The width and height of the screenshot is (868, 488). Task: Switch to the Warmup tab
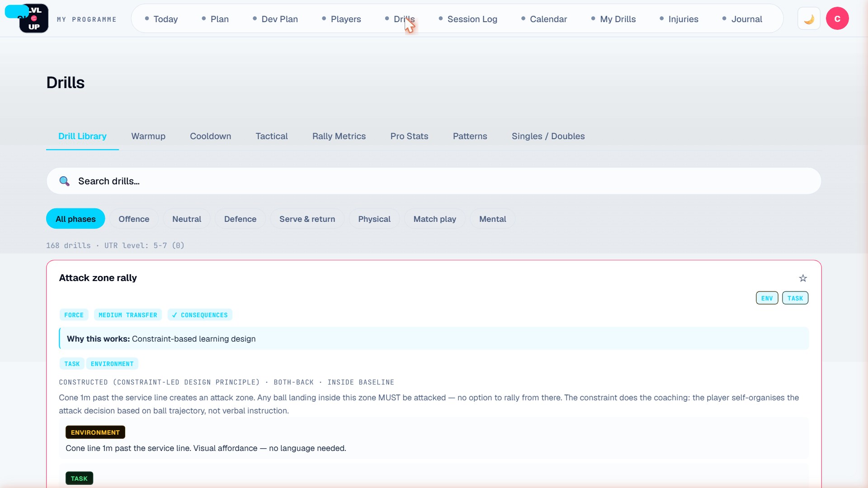[x=148, y=136]
